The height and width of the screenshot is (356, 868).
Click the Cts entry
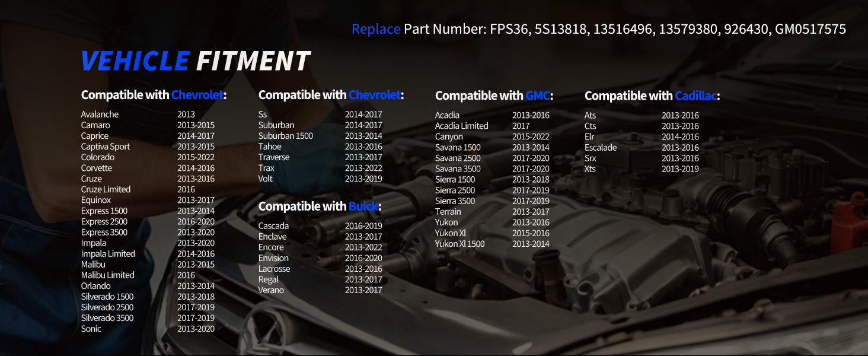(x=591, y=126)
